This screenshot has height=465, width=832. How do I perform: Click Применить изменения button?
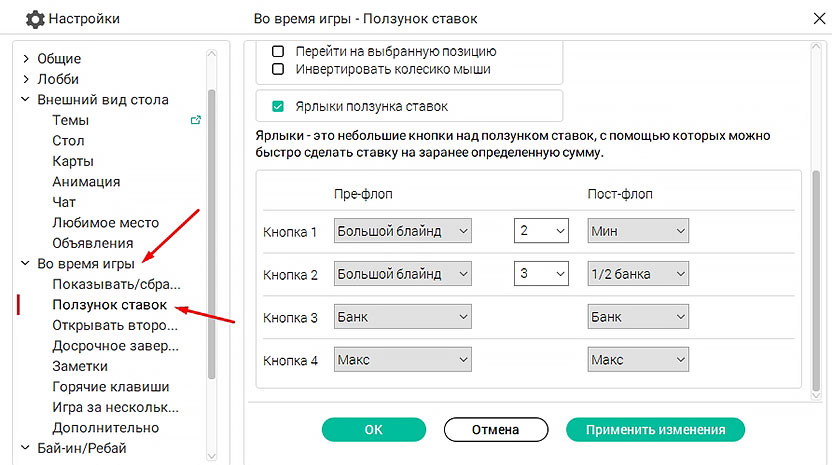click(655, 429)
